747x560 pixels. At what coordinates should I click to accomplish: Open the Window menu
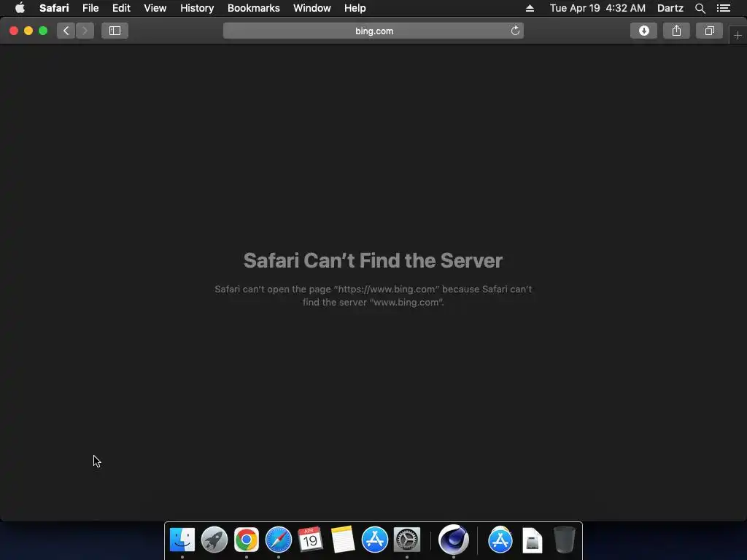pos(312,8)
